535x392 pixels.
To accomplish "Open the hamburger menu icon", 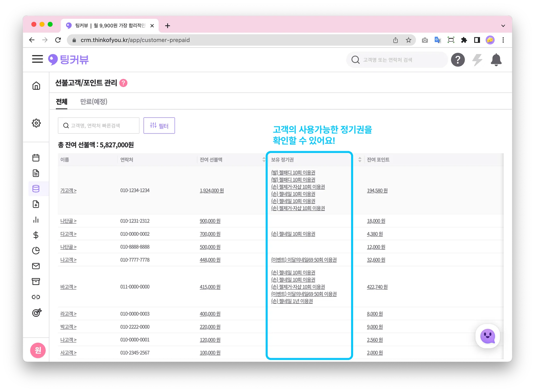I will coord(37,59).
